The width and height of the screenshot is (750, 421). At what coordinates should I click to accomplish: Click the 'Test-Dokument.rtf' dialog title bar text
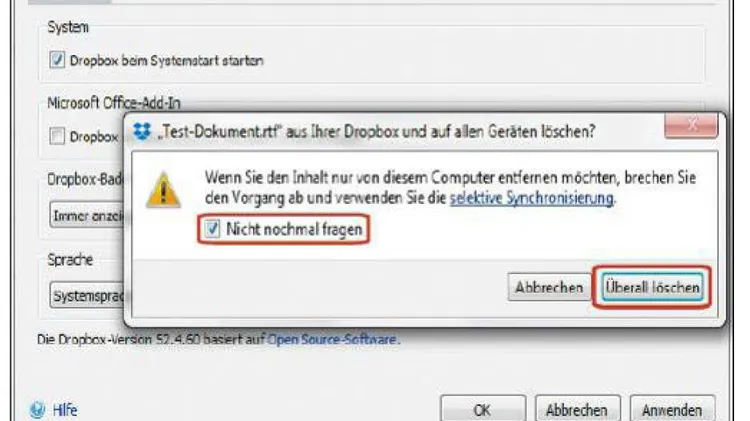376,131
